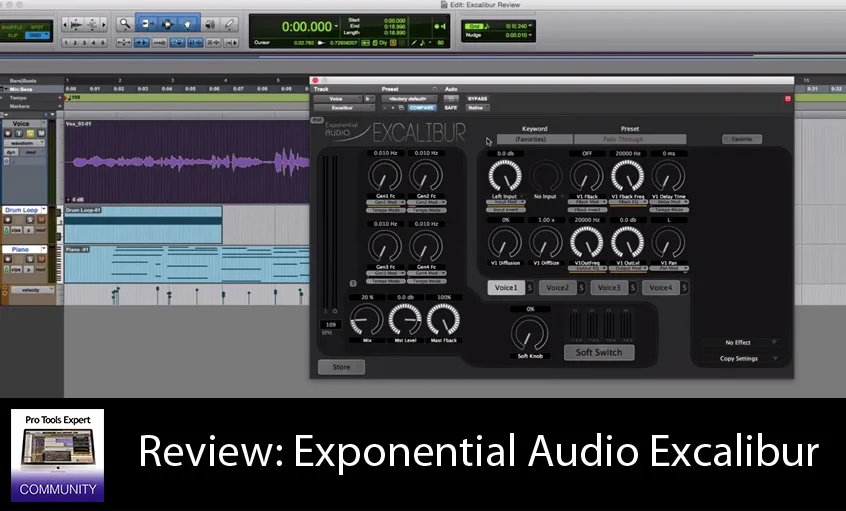The height and width of the screenshot is (511, 846).
Task: Select the Grabber hand tool
Action: tap(187, 24)
